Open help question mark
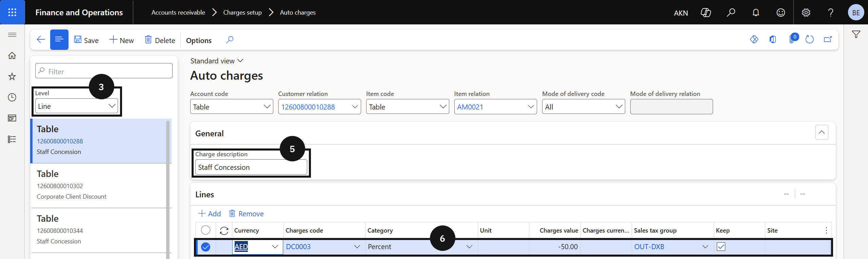This screenshot has width=868, height=259. coord(831,13)
